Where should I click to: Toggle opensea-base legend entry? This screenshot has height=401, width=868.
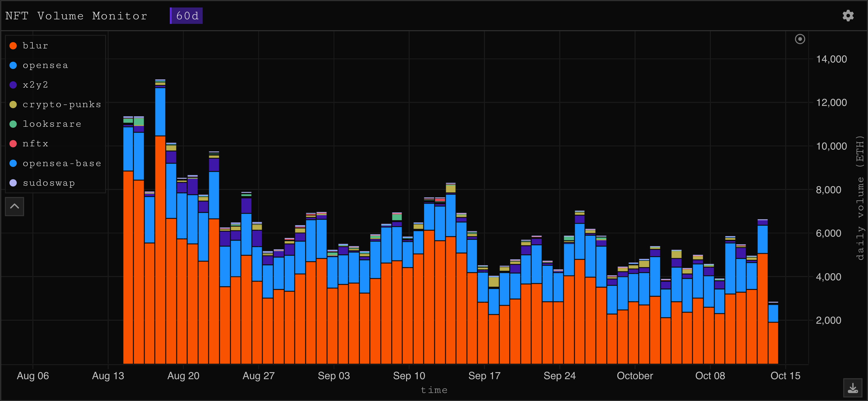(x=62, y=163)
